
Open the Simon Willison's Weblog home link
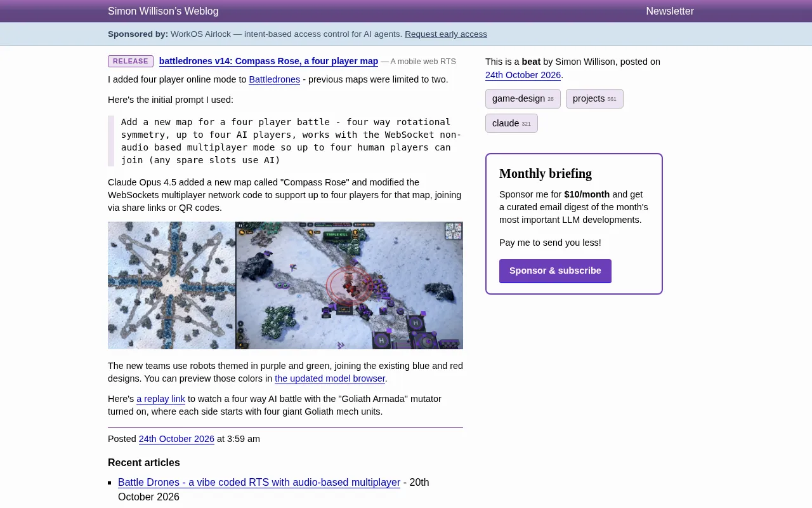point(163,11)
